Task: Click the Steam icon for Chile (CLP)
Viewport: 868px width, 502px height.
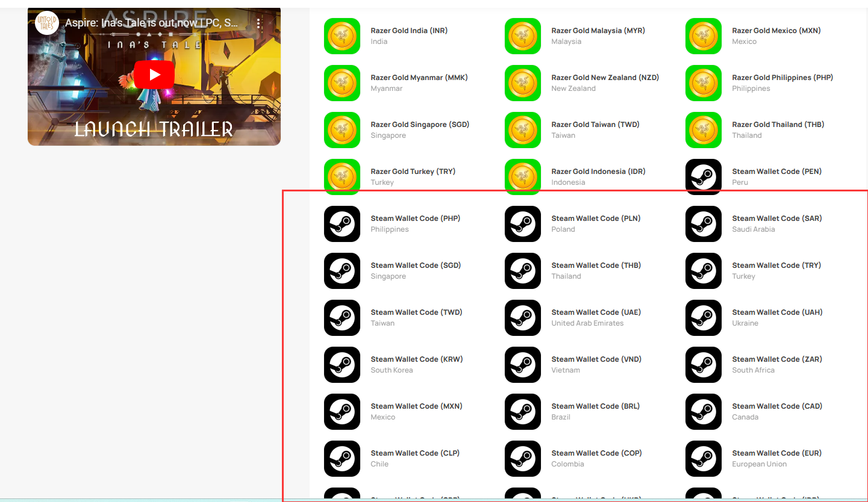Action: 342,459
